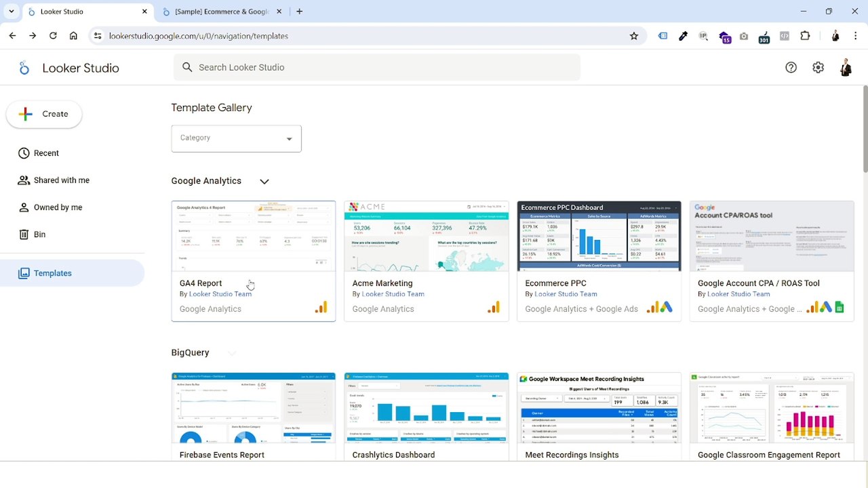Open the Crashlytics Dashboard thumbnail
Image resolution: width=868 pixels, height=488 pixels.
pyautogui.click(x=427, y=408)
